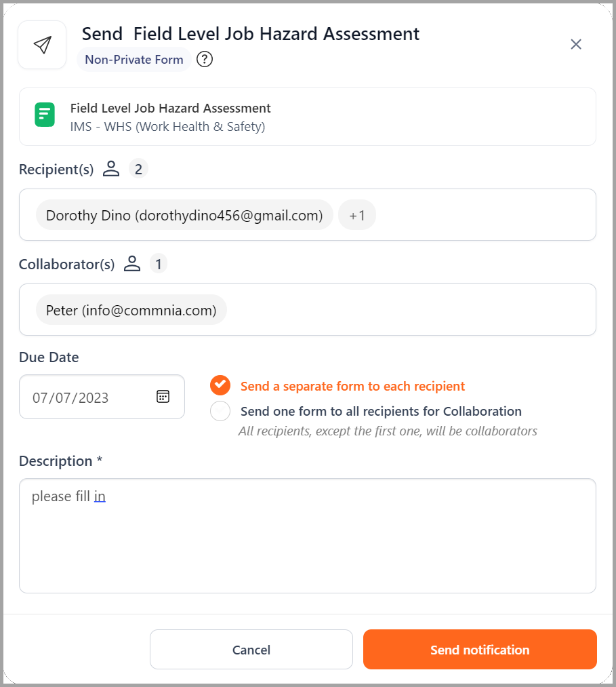Click into the Description text area
This screenshot has width=616, height=687.
pyautogui.click(x=308, y=536)
